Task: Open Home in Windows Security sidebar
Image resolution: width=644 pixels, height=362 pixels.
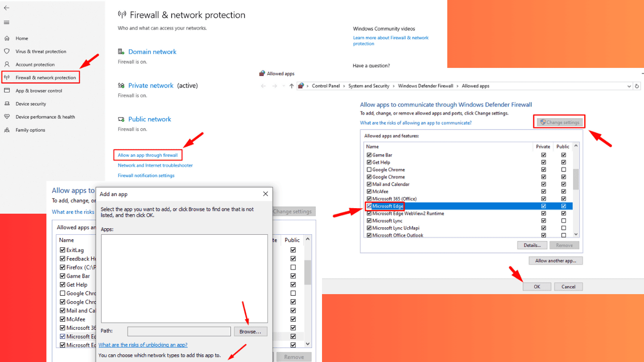Action: coord(22,38)
